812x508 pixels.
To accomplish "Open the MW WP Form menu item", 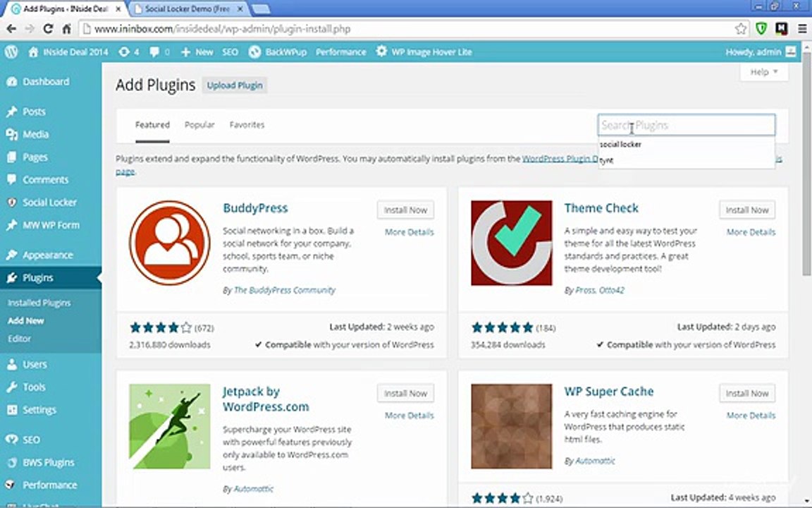I will tap(51, 225).
